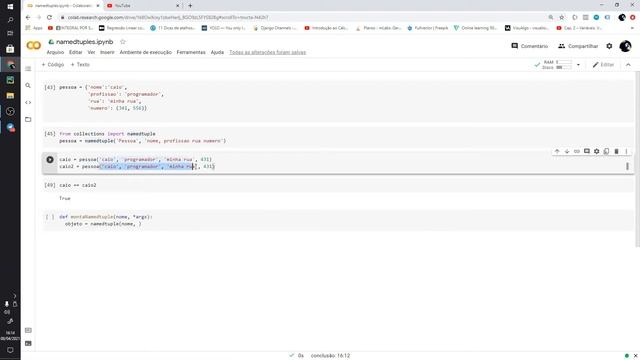Click the True output text
Viewport: 640px width, 360px height.
pyautogui.click(x=64, y=198)
